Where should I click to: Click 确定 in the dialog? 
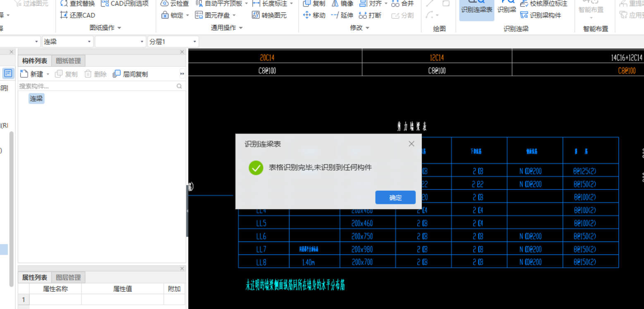[x=395, y=197]
